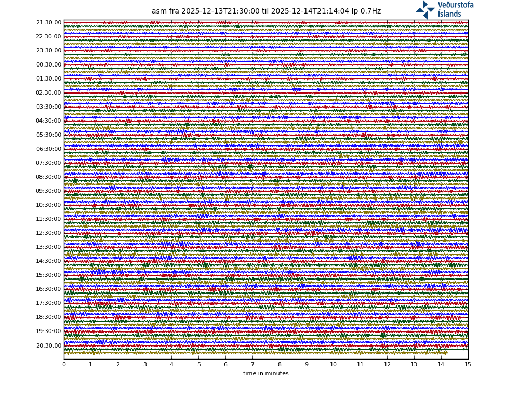This screenshot has width=532, height=399.
Task: Click the Veðurstofa Íslands logo text
Action: [455, 9]
